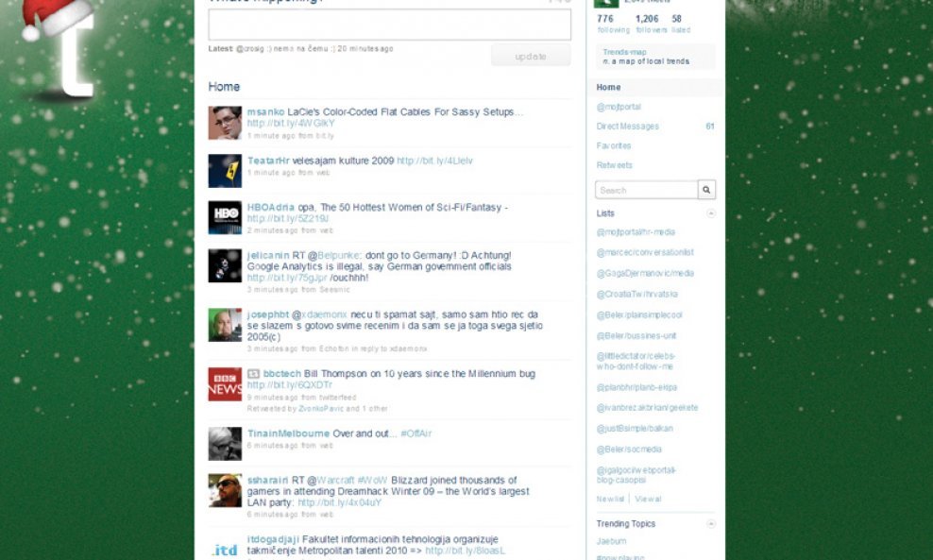Open TeatarHr username link
933x560 pixels.
268,161
